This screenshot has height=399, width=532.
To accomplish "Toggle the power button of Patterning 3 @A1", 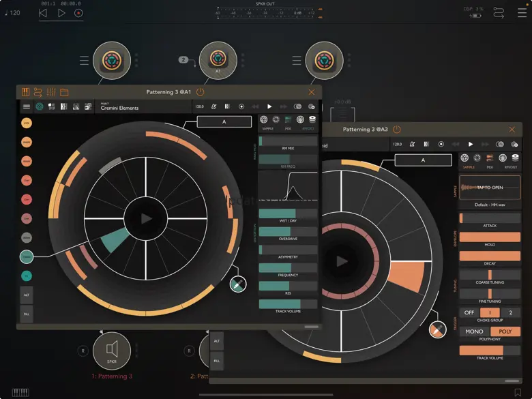I will click(x=200, y=92).
